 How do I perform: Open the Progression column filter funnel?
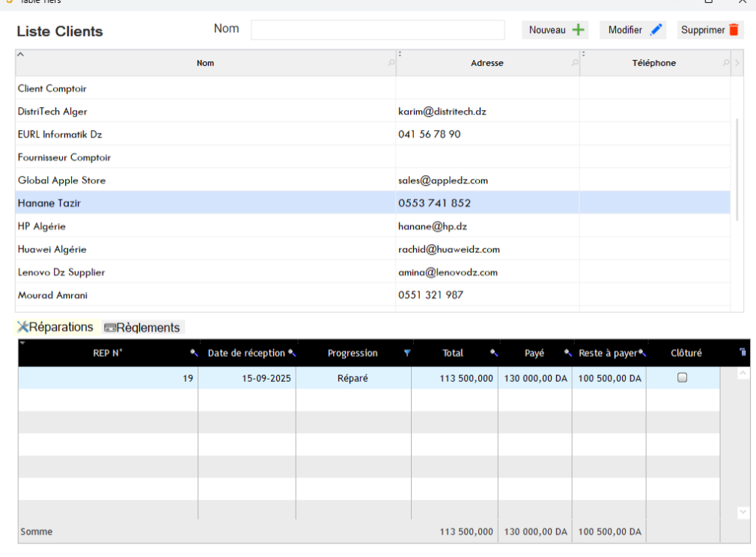(407, 353)
